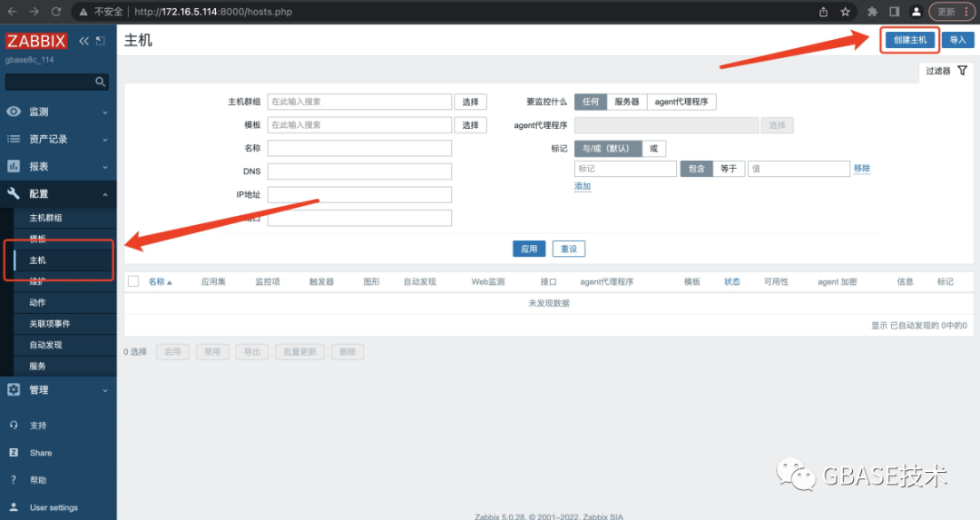Click browser back arrow

coord(12,11)
